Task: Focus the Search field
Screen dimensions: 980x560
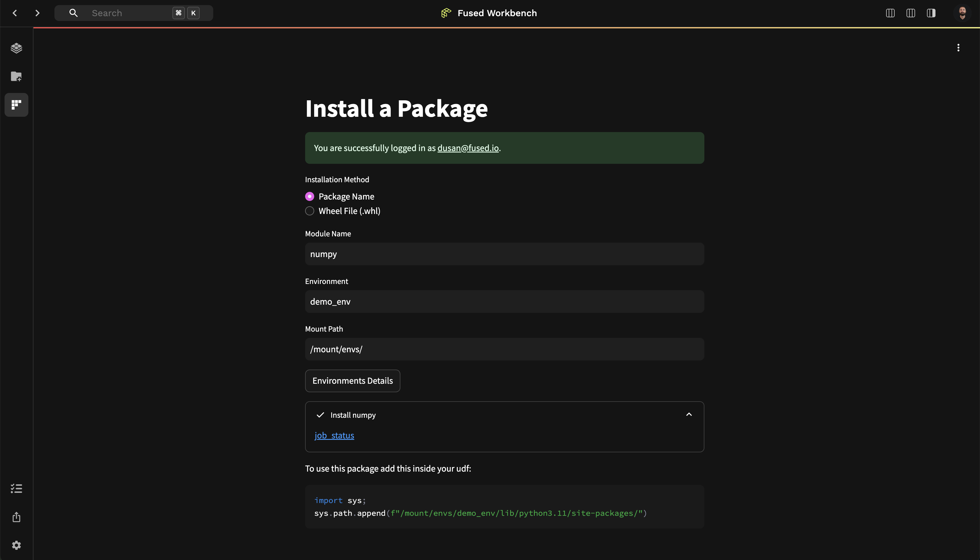Action: pos(134,13)
